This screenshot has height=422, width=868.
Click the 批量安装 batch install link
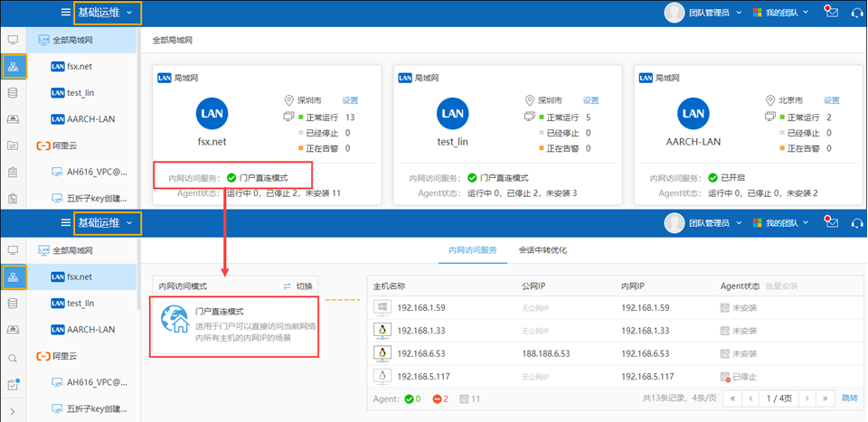click(x=780, y=286)
